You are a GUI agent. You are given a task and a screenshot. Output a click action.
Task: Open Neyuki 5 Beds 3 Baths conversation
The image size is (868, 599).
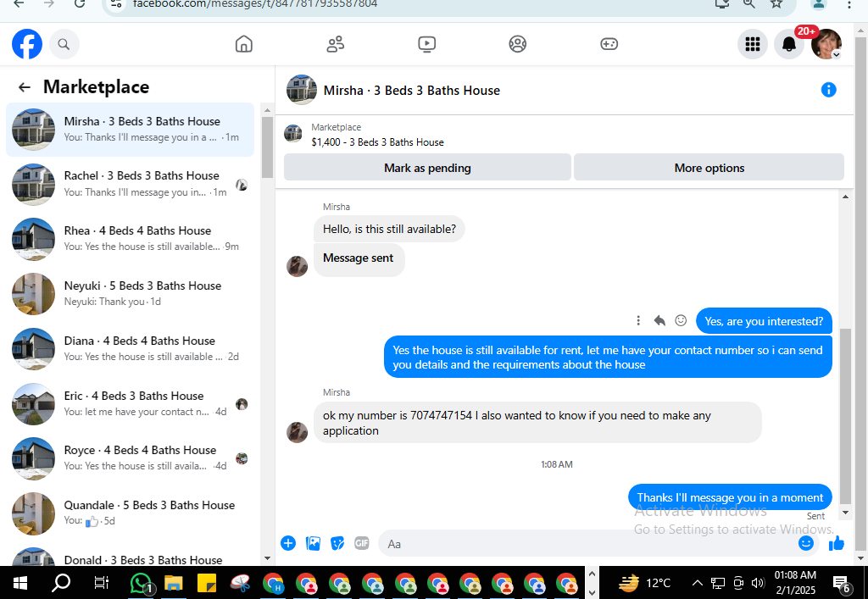(x=130, y=294)
